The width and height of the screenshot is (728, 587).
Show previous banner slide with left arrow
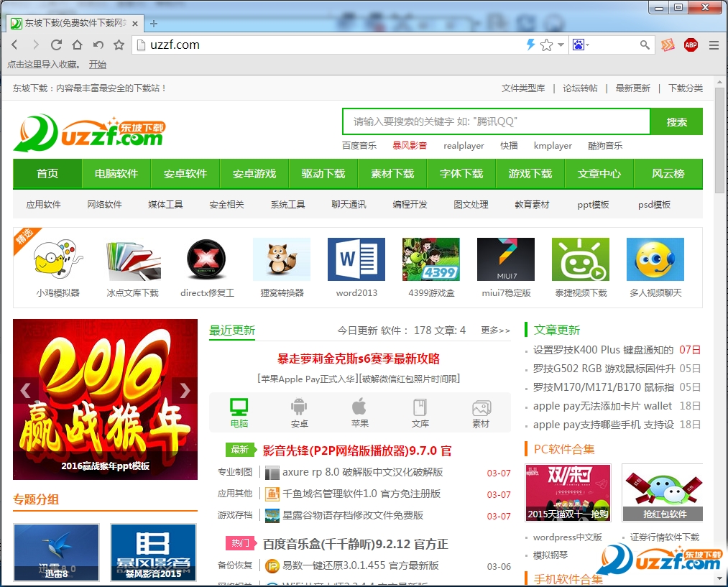coord(26,390)
